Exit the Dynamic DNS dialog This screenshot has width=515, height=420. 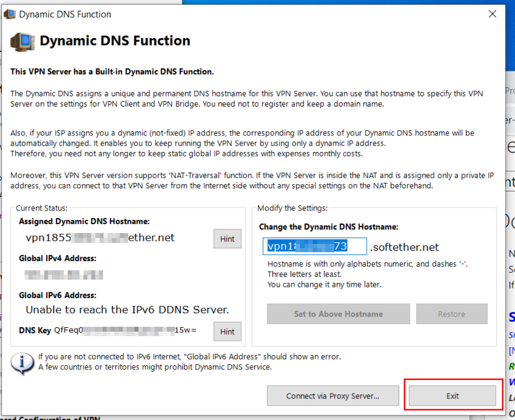[452, 396]
